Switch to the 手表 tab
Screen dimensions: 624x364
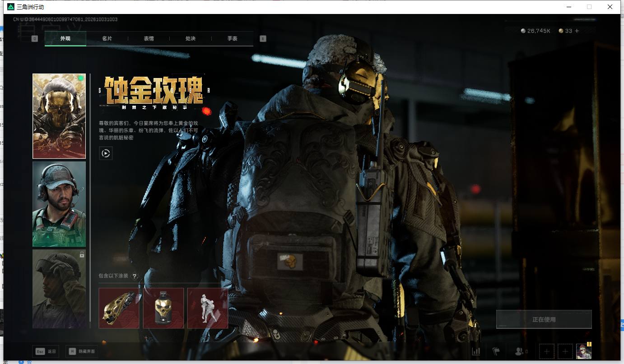point(232,39)
